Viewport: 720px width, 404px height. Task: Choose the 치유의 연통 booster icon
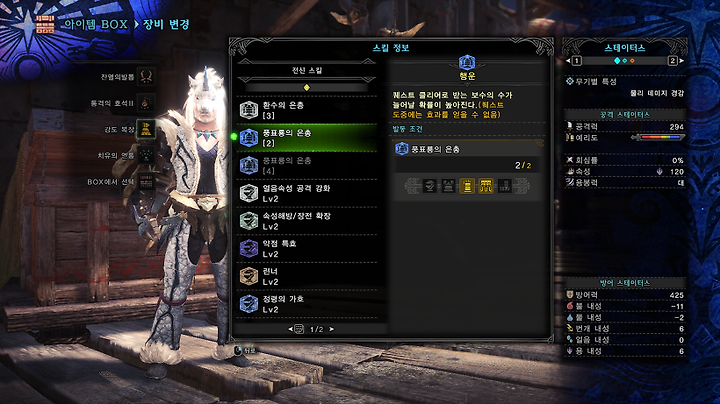(146, 156)
